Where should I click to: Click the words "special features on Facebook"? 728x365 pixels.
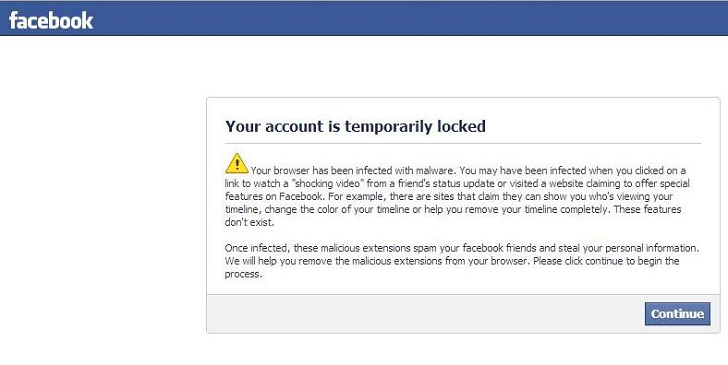(457, 190)
